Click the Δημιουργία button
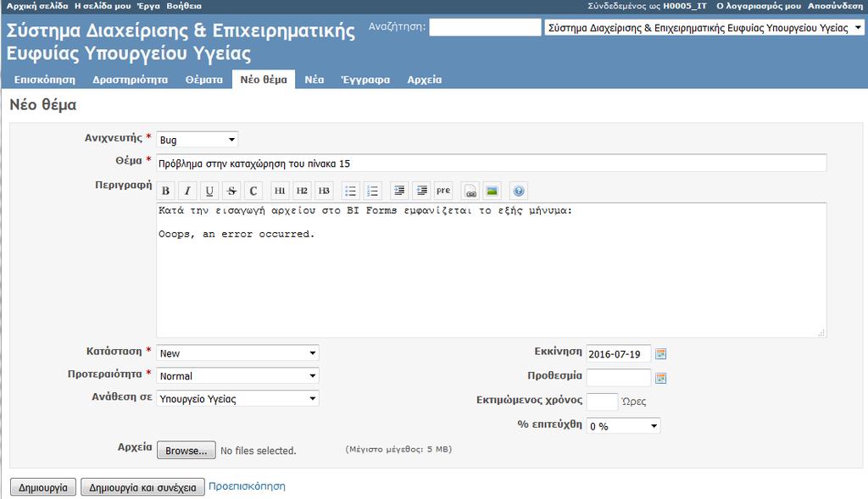868x499 pixels. 43,487
